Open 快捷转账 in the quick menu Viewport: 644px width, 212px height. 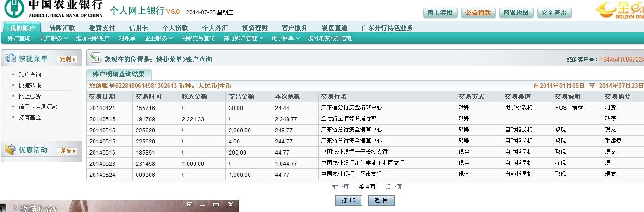click(x=30, y=86)
